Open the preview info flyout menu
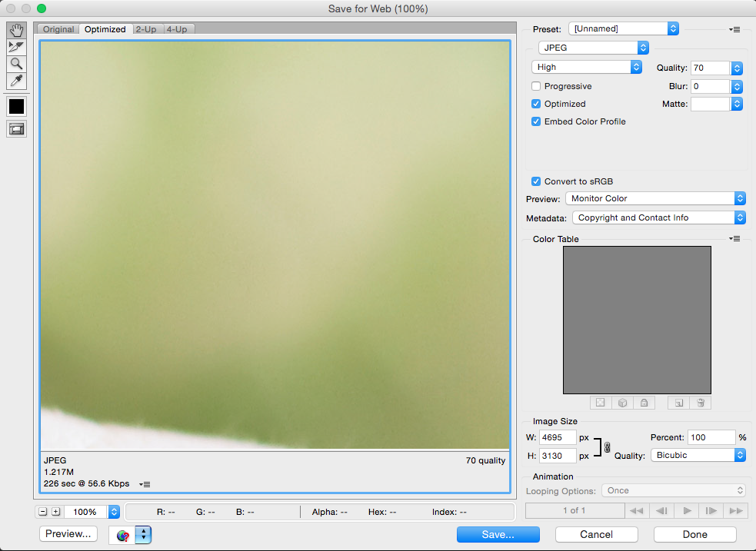The image size is (756, 551). pos(145,484)
